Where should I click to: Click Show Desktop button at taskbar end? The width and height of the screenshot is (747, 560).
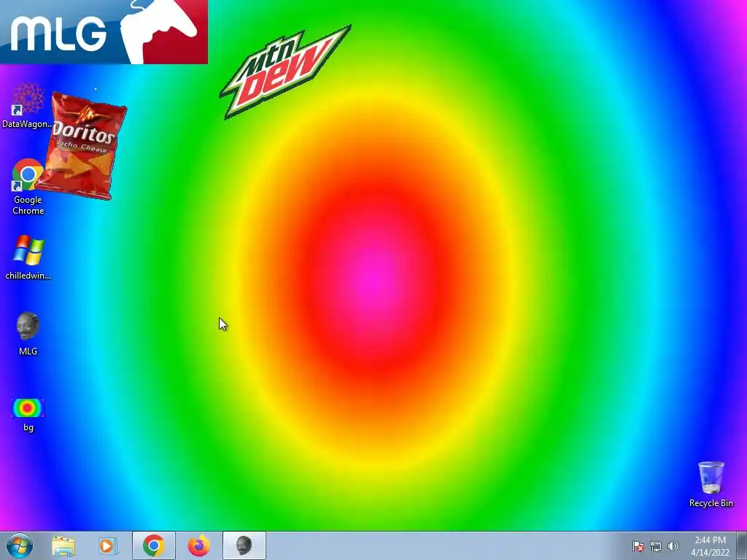pos(742,545)
